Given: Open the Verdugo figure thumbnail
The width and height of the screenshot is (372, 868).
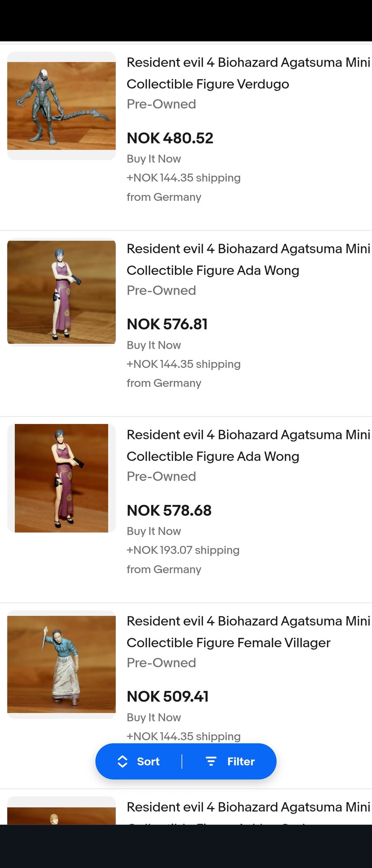Looking at the screenshot, I should point(62,106).
